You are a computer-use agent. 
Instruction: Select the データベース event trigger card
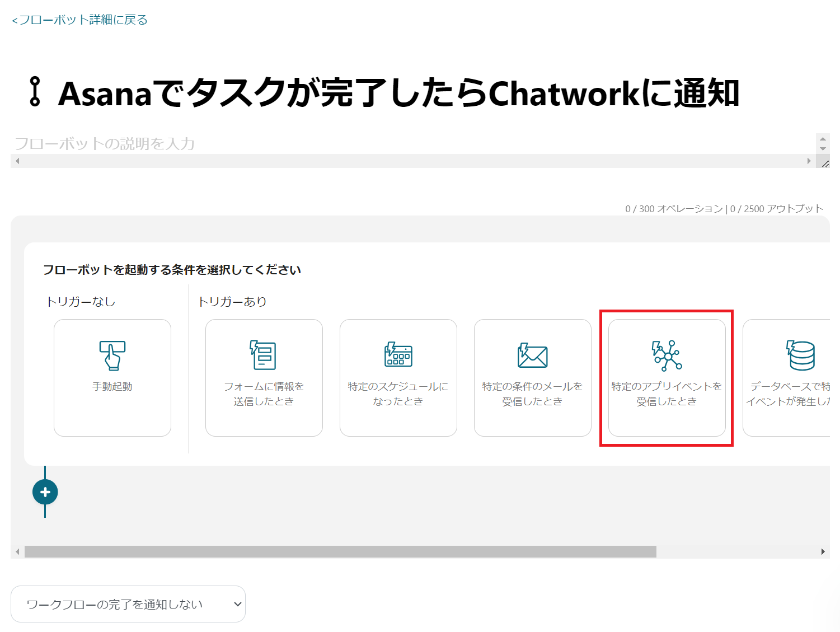(x=786, y=378)
